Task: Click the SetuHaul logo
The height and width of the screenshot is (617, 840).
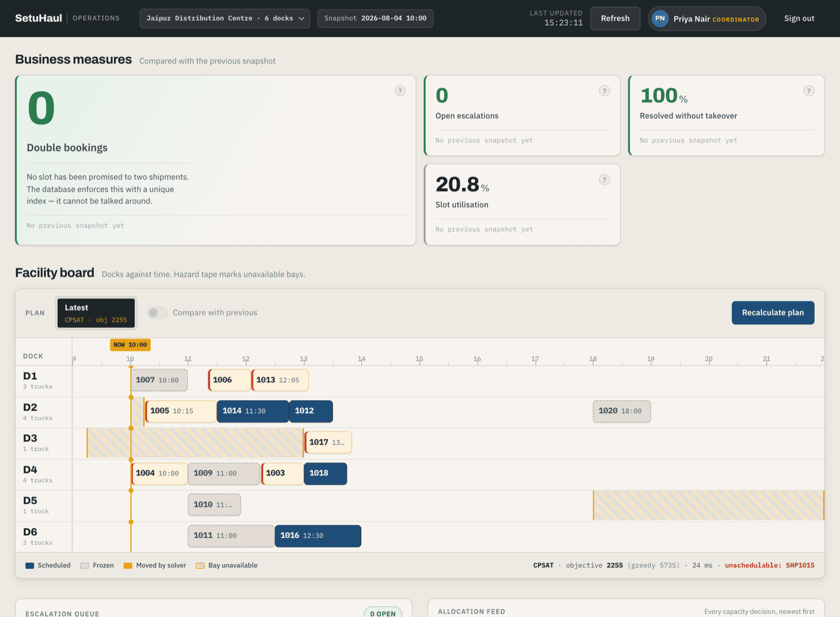Action: (39, 18)
